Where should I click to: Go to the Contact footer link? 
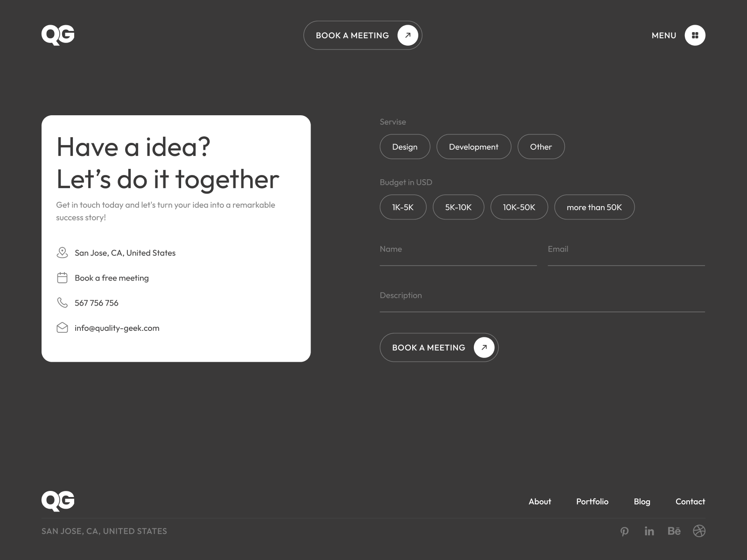(x=690, y=502)
